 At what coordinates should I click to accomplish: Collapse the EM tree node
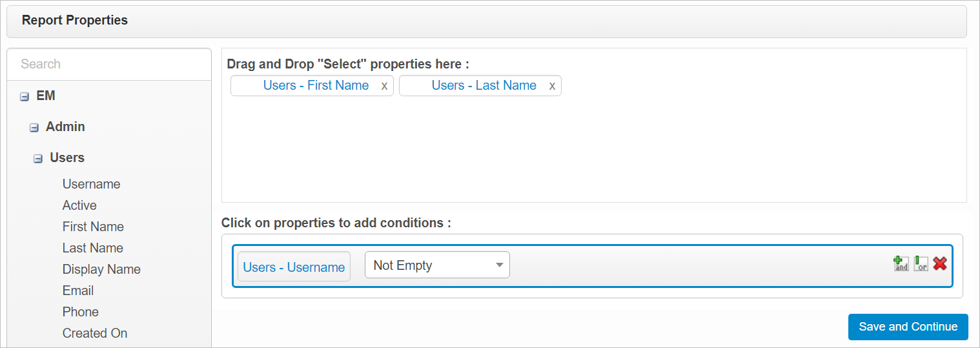25,97
